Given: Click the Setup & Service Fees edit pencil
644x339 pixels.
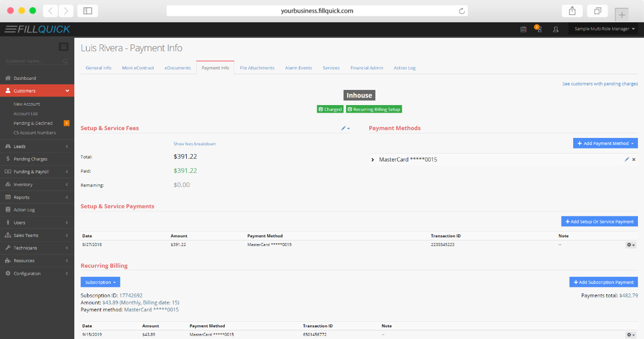Looking at the screenshot, I should tap(344, 128).
